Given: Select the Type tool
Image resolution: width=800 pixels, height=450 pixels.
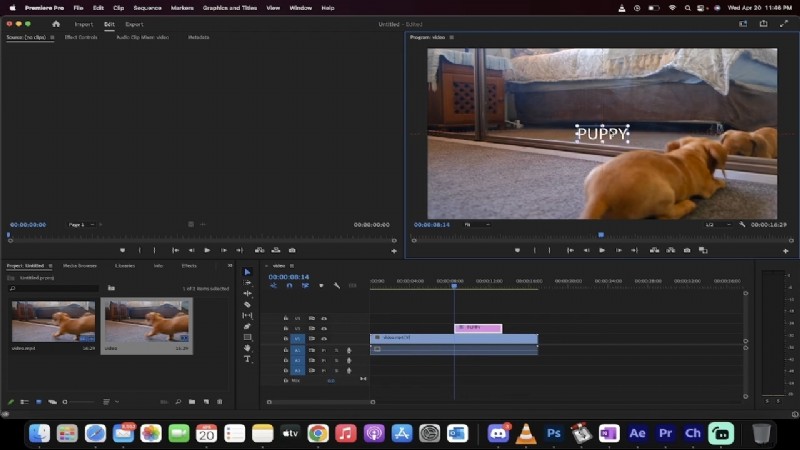Looking at the screenshot, I should 247,359.
